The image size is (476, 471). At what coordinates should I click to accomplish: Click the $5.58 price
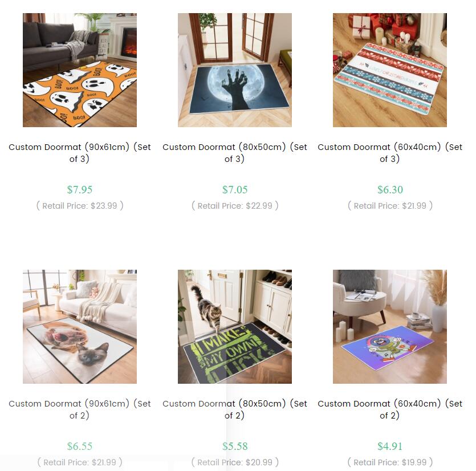(235, 446)
